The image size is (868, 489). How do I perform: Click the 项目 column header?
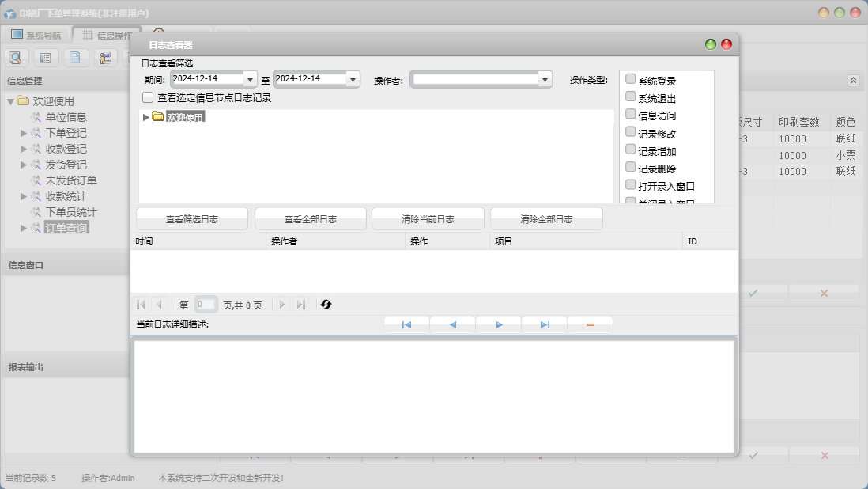(x=586, y=241)
